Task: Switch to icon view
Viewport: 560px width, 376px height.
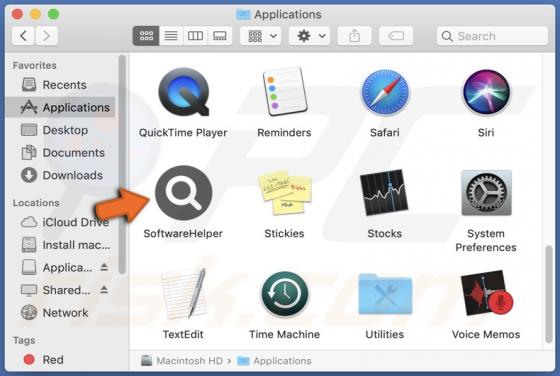Action: tap(146, 36)
